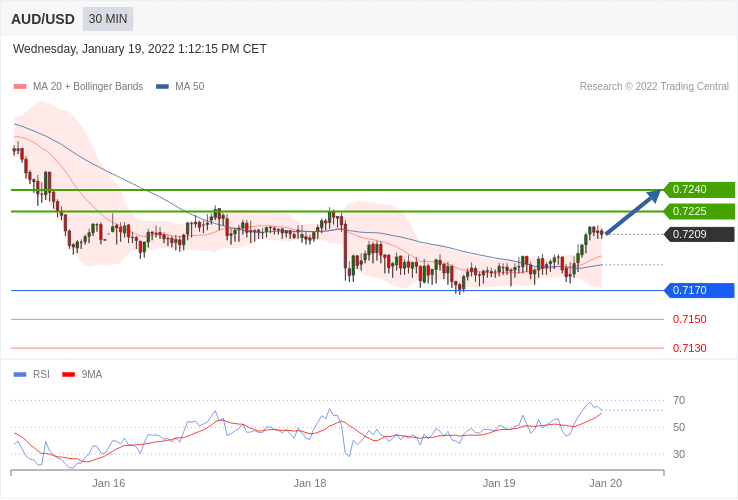The width and height of the screenshot is (738, 500).
Task: Select the 0.7225 resistance price tag
Action: click(x=699, y=211)
